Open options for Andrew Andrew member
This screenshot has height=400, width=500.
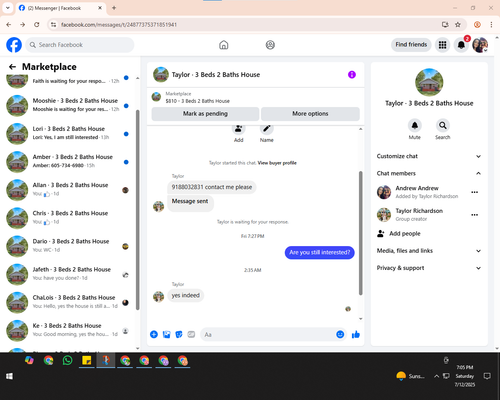(x=475, y=192)
